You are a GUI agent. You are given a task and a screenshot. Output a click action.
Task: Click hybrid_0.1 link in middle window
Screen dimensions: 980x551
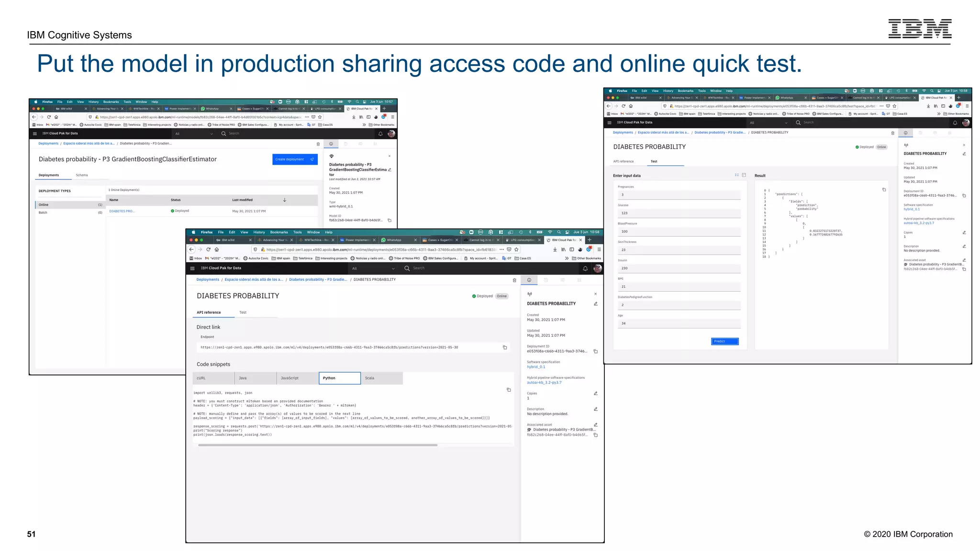[x=536, y=367]
